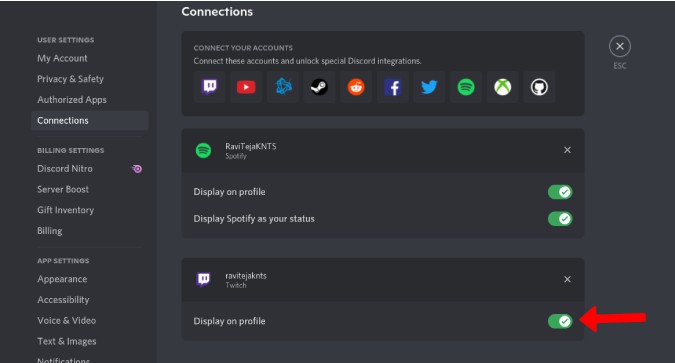Toggle Twitch Display on profile switch
This screenshot has height=363, width=675.
[x=560, y=321]
